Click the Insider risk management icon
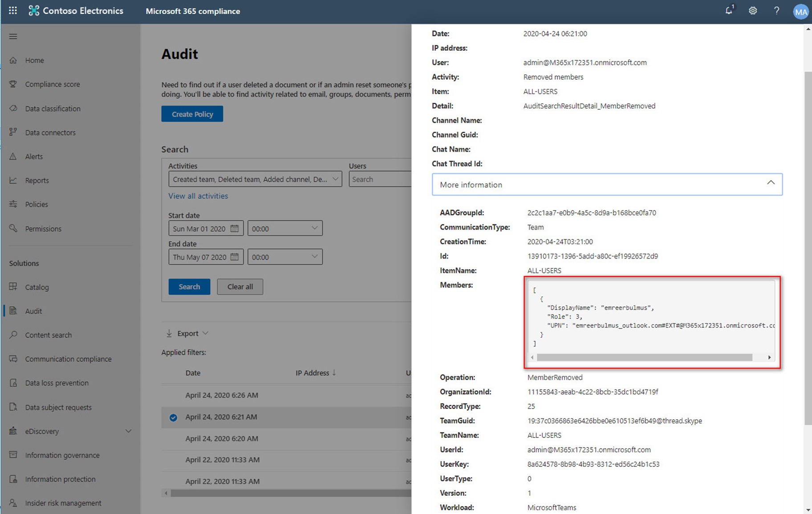 [x=13, y=503]
